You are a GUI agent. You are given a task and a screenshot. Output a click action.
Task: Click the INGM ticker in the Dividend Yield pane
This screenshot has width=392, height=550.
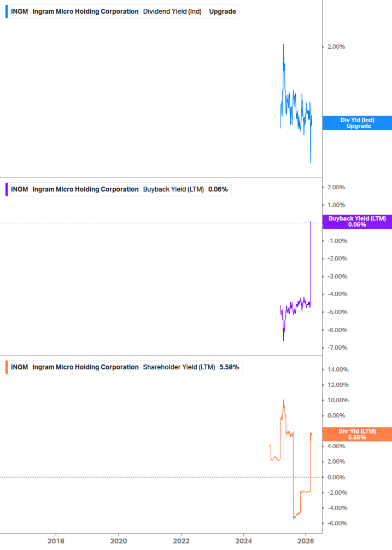(19, 11)
